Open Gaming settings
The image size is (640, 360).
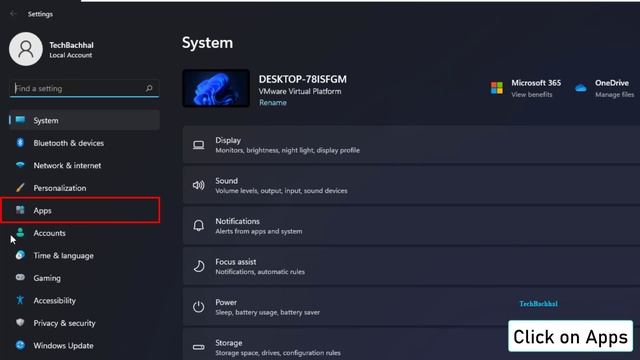point(84,278)
